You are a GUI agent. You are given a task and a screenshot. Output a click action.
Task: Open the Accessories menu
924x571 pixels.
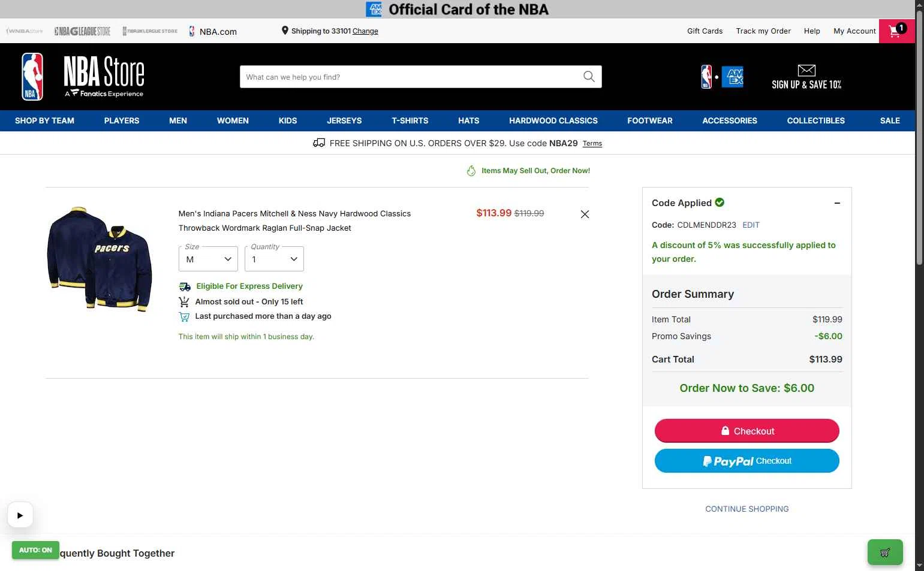pyautogui.click(x=730, y=120)
